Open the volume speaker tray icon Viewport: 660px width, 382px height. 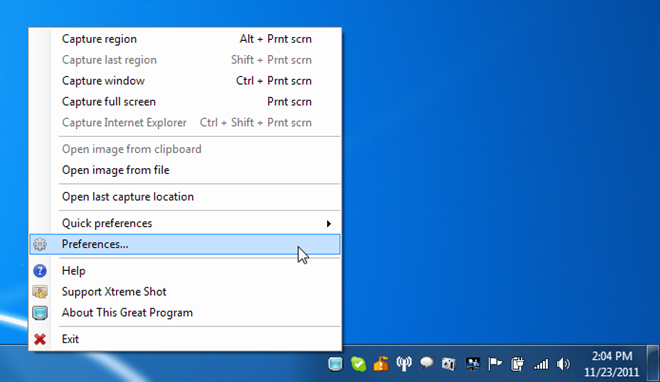(563, 364)
